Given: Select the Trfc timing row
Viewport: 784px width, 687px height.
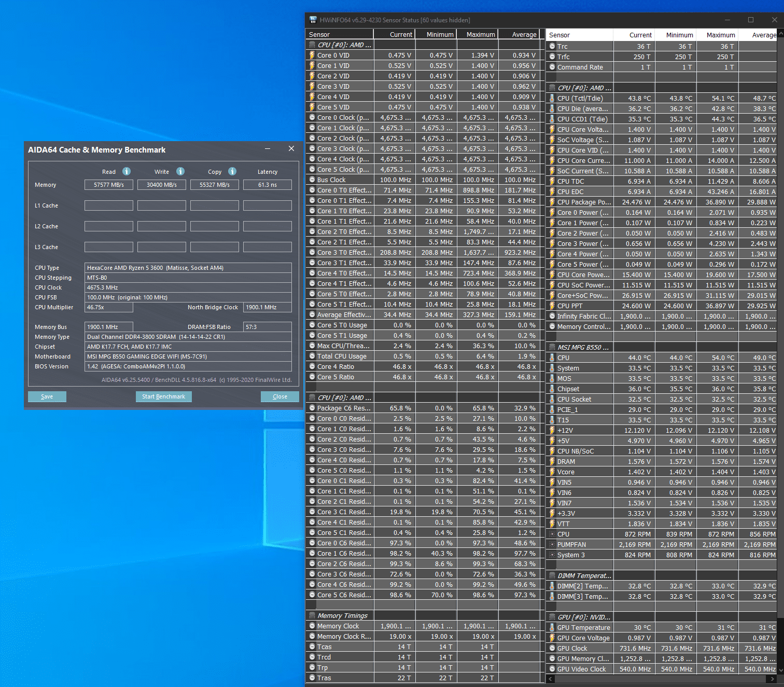Looking at the screenshot, I should [x=661, y=57].
